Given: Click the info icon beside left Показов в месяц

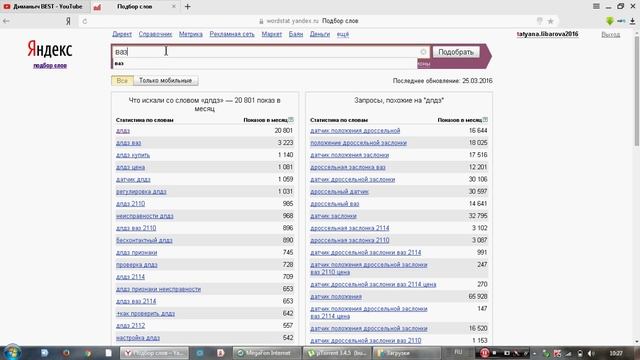Looking at the screenshot, I should point(291,120).
